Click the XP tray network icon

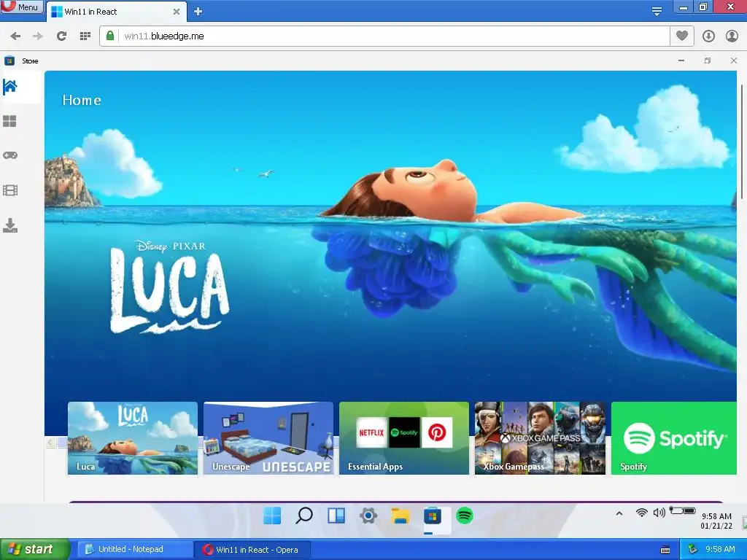pyautogui.click(x=693, y=550)
